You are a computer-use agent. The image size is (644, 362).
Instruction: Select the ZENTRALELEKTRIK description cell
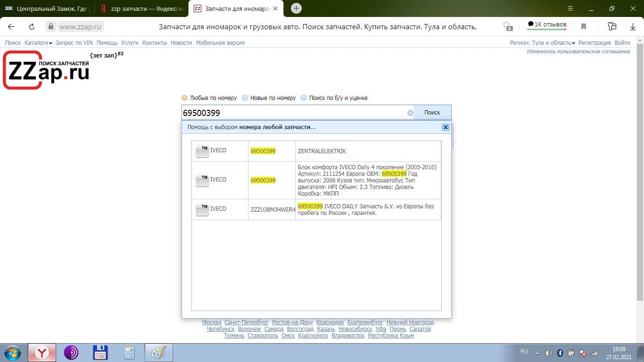[368, 151]
